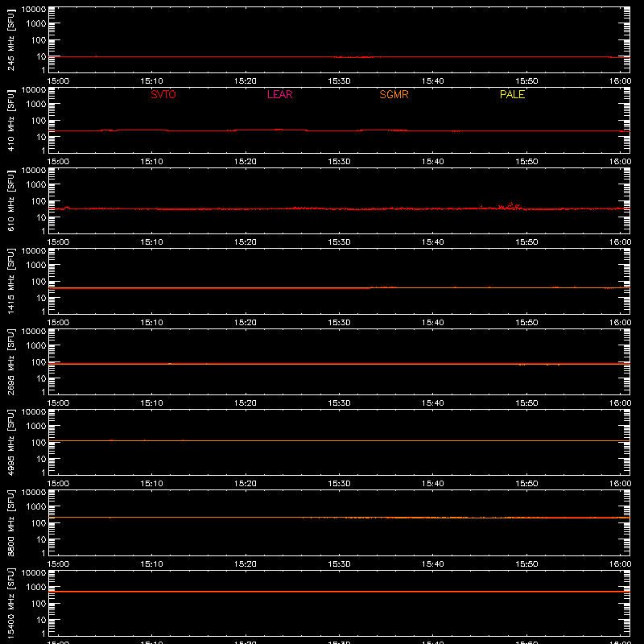The width and height of the screenshot is (644, 644).
Task: Click the 10000 label on the 245 MHz axis
Action: [34, 10]
